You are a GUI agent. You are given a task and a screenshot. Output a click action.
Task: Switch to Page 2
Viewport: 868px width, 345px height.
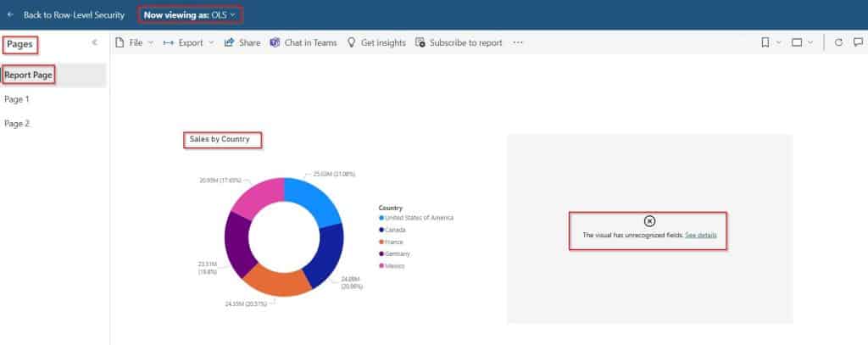point(17,124)
